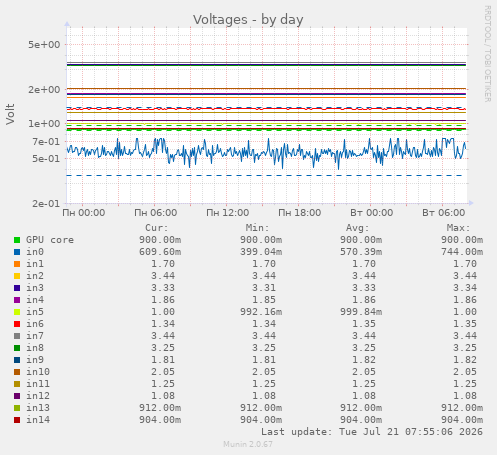Click in0 minimum value 399.04m

tap(261, 252)
